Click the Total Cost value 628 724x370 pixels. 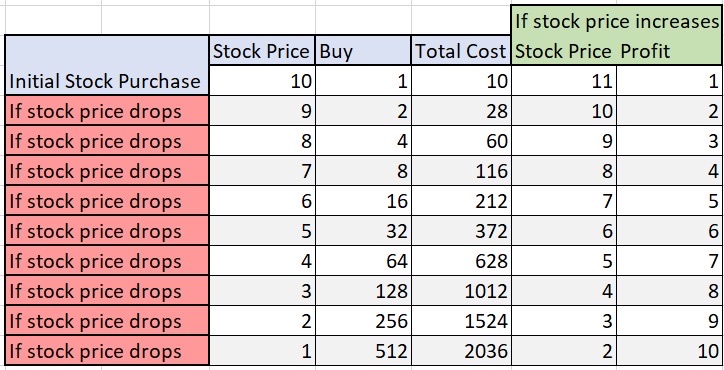tap(461, 261)
